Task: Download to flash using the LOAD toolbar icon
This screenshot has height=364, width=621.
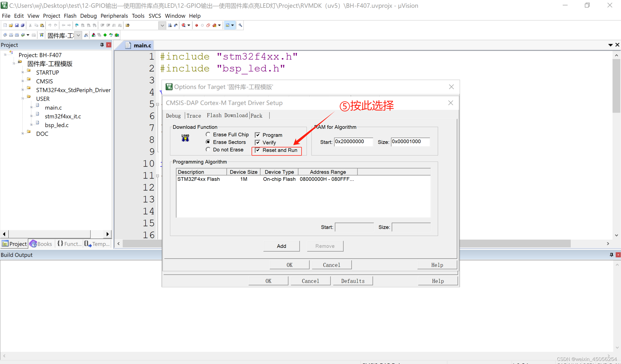Action: point(41,35)
